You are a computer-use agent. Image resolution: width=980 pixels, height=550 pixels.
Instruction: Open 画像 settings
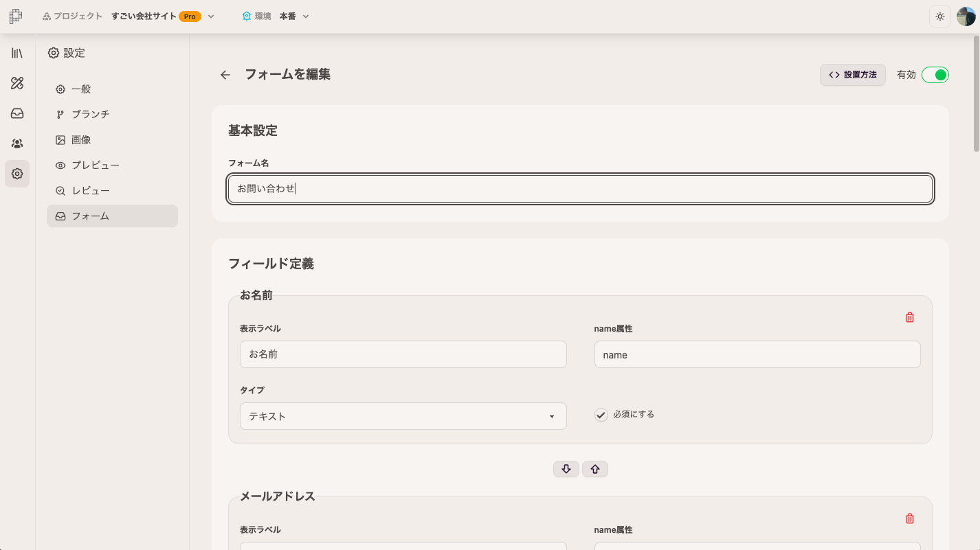(x=112, y=140)
